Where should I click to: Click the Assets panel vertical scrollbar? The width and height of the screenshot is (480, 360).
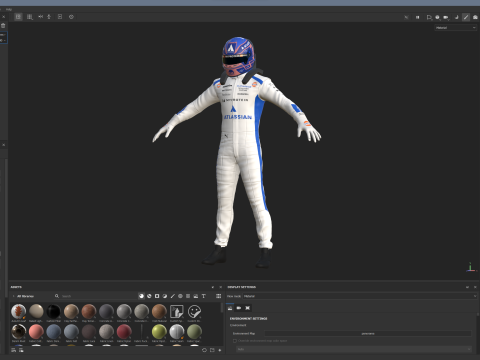[222, 308]
